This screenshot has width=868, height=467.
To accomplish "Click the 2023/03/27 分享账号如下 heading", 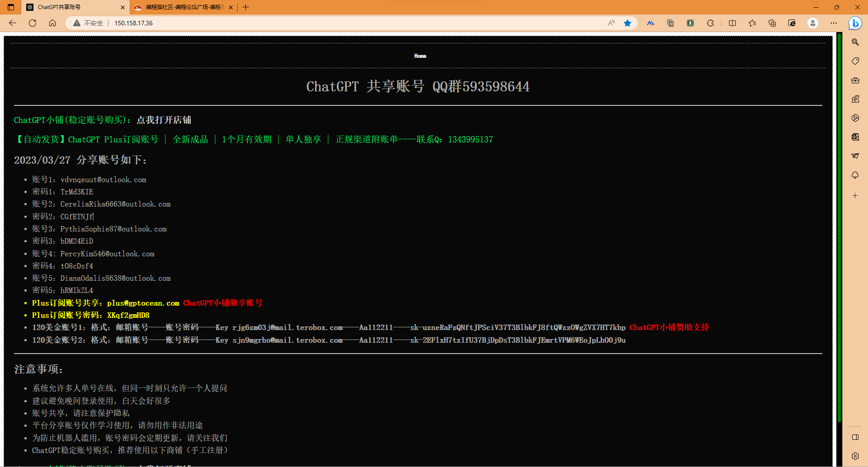I will coord(80,160).
